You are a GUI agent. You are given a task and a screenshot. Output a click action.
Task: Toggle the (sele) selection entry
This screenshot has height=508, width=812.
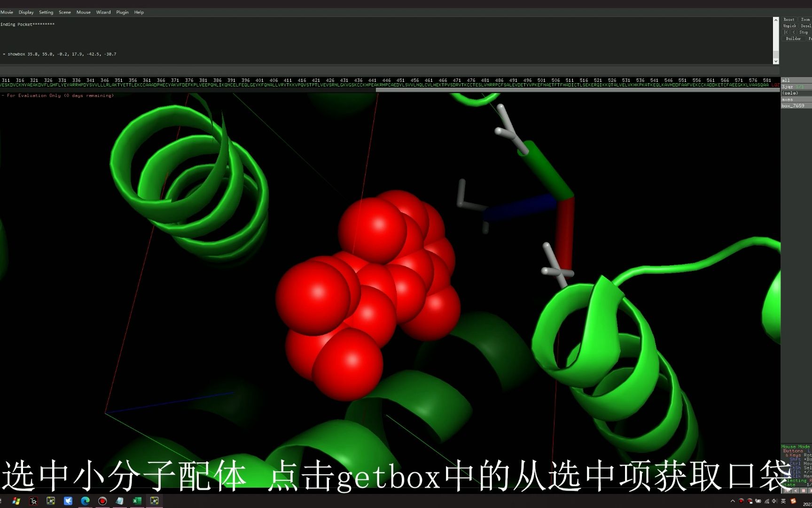pyautogui.click(x=796, y=93)
